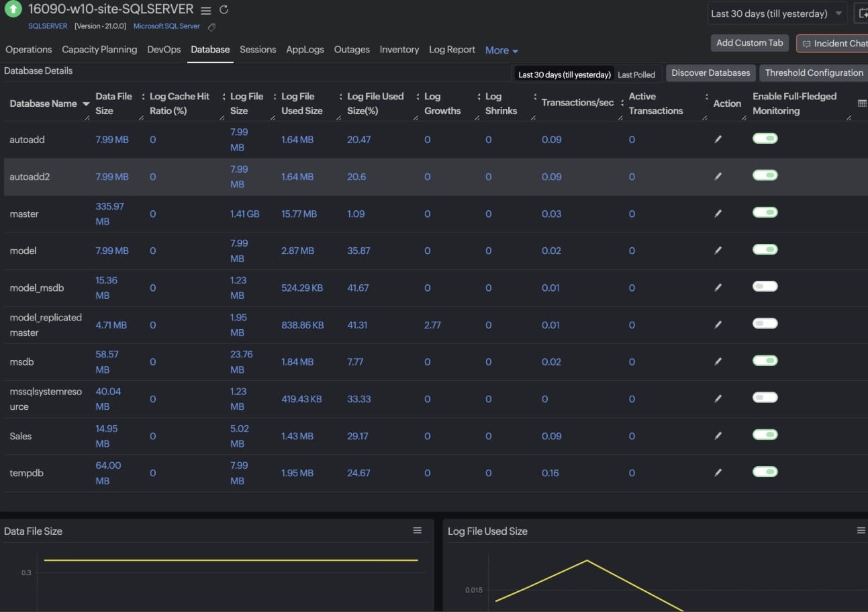Click the 1.41 GB log file size link for master
The width and height of the screenshot is (868, 612).
click(x=244, y=214)
